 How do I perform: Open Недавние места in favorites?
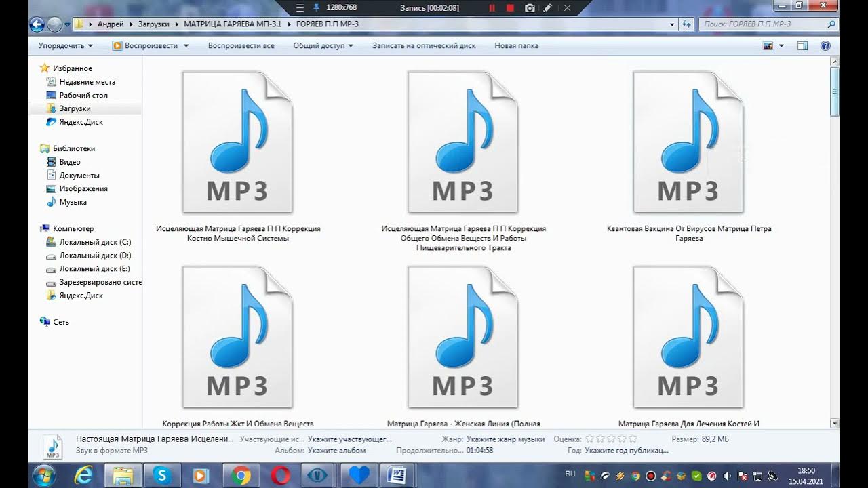(87, 82)
